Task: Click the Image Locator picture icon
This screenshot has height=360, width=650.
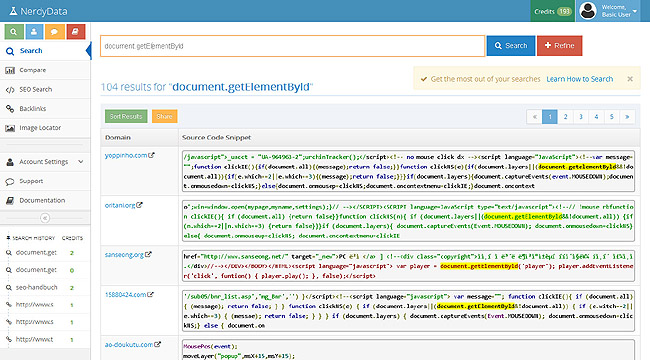Action: [x=10, y=128]
